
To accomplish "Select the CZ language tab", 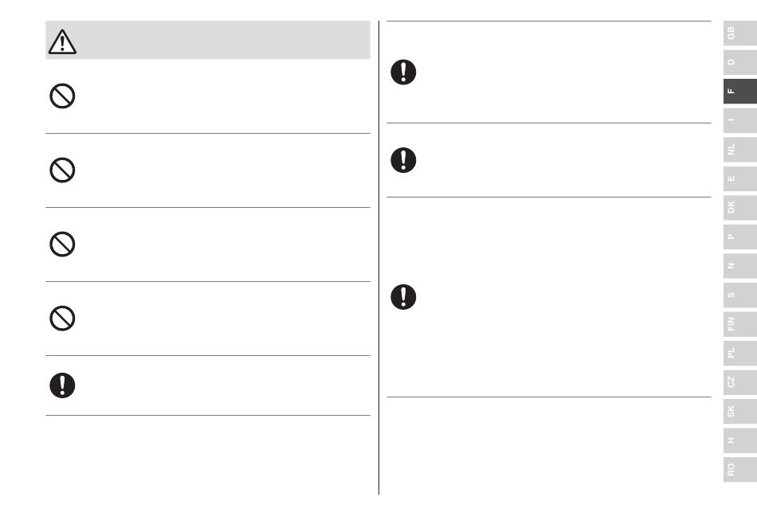I will click(740, 382).
